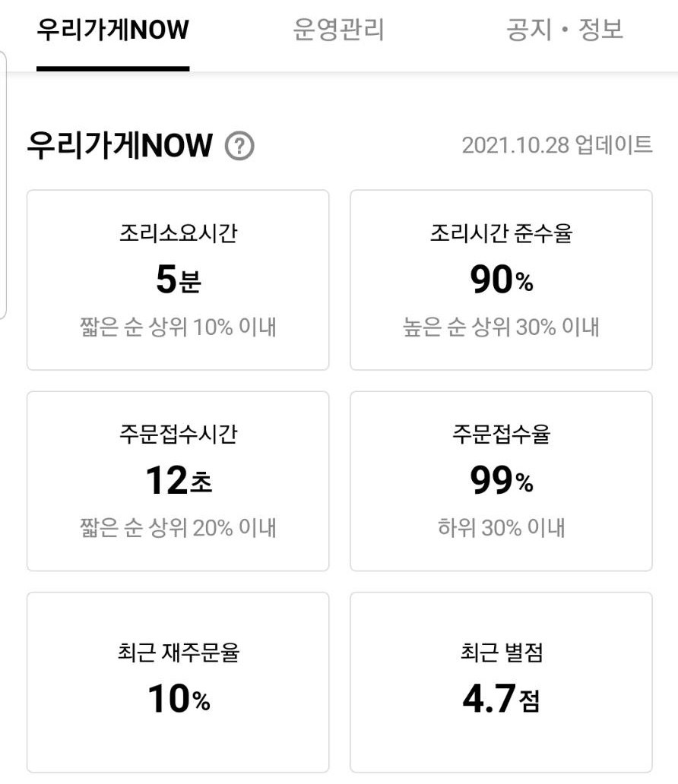Screen dimensions: 678x784
Task: Click the 우리가게NOW section heading
Action: (119, 146)
